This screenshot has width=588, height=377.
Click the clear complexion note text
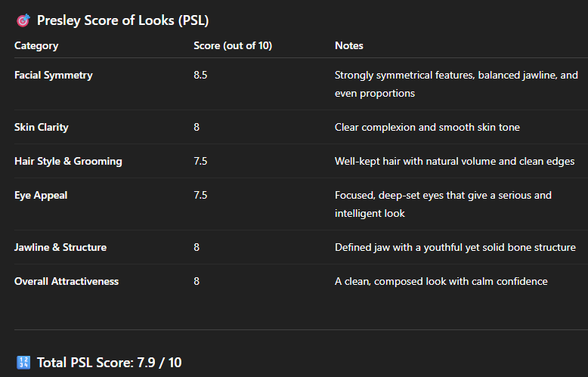point(427,127)
